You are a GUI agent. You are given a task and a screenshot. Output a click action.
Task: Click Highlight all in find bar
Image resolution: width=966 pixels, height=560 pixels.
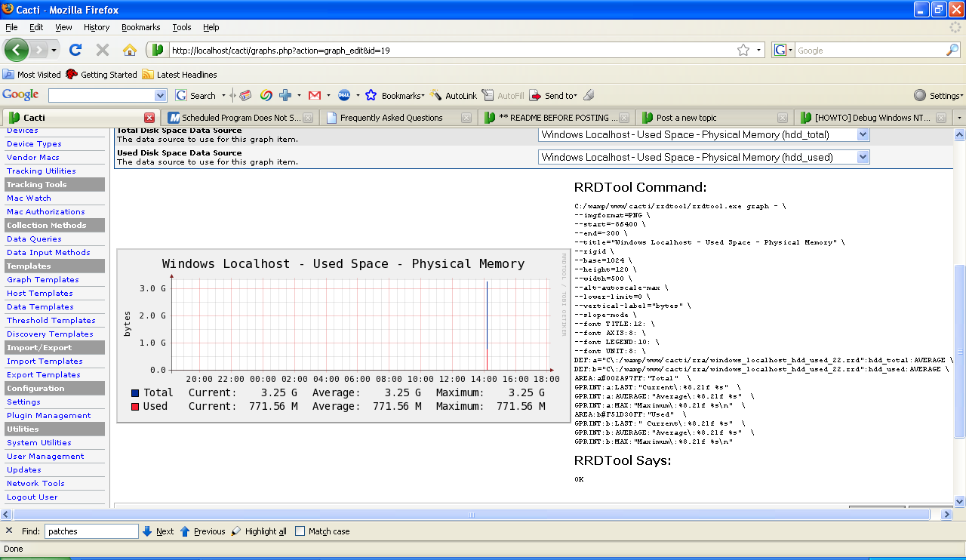tap(259, 531)
